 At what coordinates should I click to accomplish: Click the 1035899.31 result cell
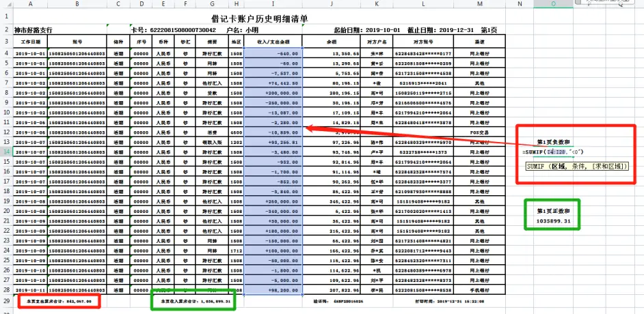pos(553,220)
